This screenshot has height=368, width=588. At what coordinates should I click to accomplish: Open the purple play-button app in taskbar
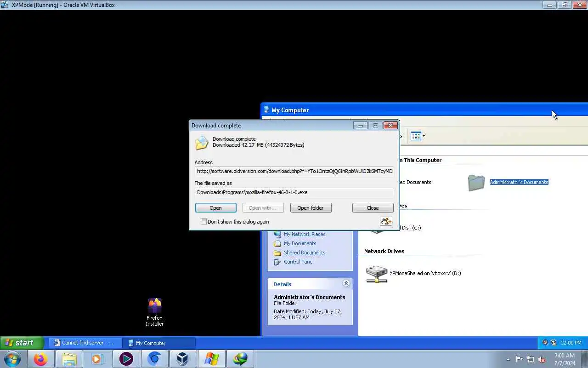[x=126, y=359]
